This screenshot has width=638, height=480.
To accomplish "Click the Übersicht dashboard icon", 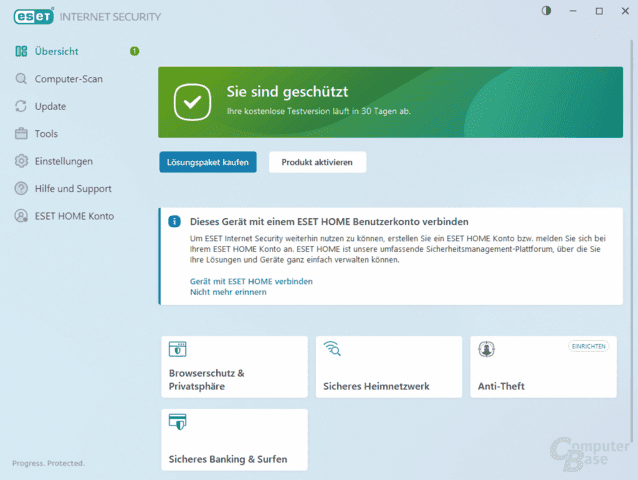I will coord(21,51).
